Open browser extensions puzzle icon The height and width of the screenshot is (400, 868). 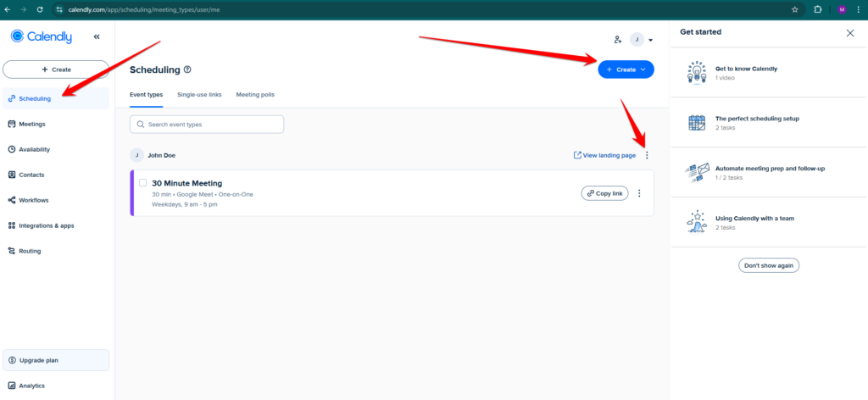coord(817,8)
